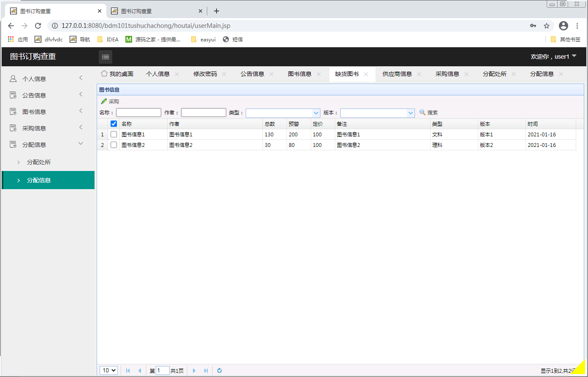Click the 图书信息 sidebar icon
588x377 pixels.
pyautogui.click(x=13, y=112)
